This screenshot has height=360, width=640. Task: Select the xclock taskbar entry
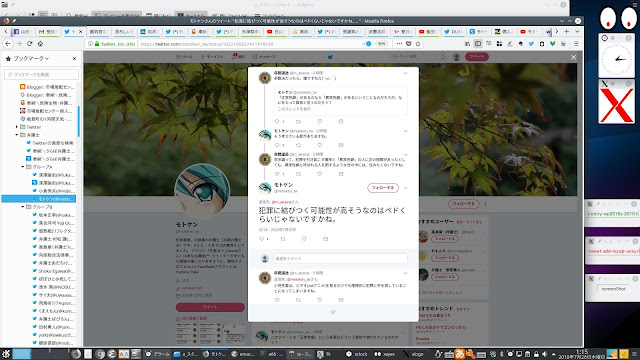click(357, 354)
